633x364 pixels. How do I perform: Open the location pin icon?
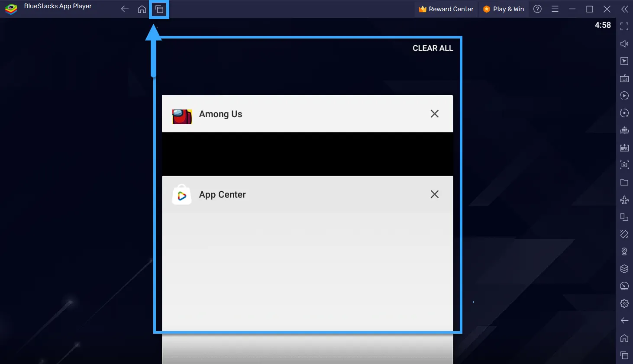pyautogui.click(x=624, y=251)
